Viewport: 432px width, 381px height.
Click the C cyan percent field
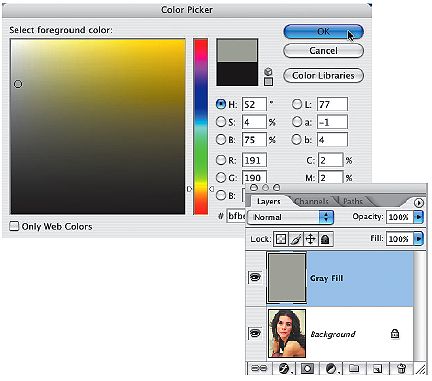[x=330, y=160]
